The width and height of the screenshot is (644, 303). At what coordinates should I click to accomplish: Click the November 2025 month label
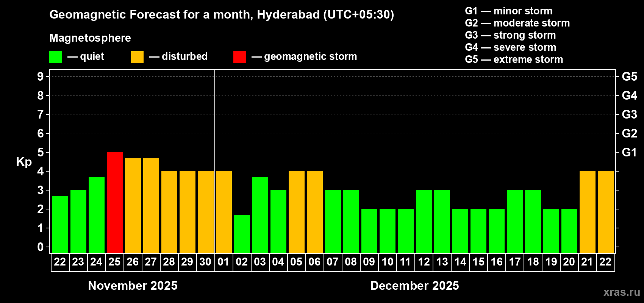click(x=133, y=286)
